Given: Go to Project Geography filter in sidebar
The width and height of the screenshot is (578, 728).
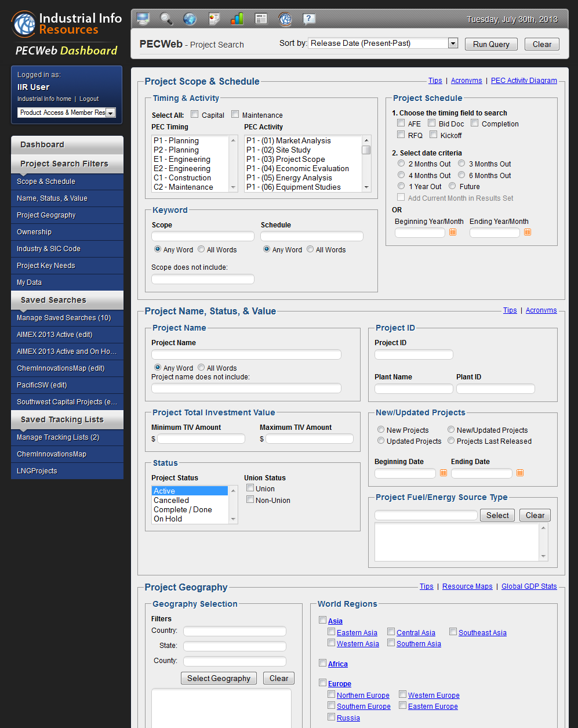Looking at the screenshot, I should (46, 215).
